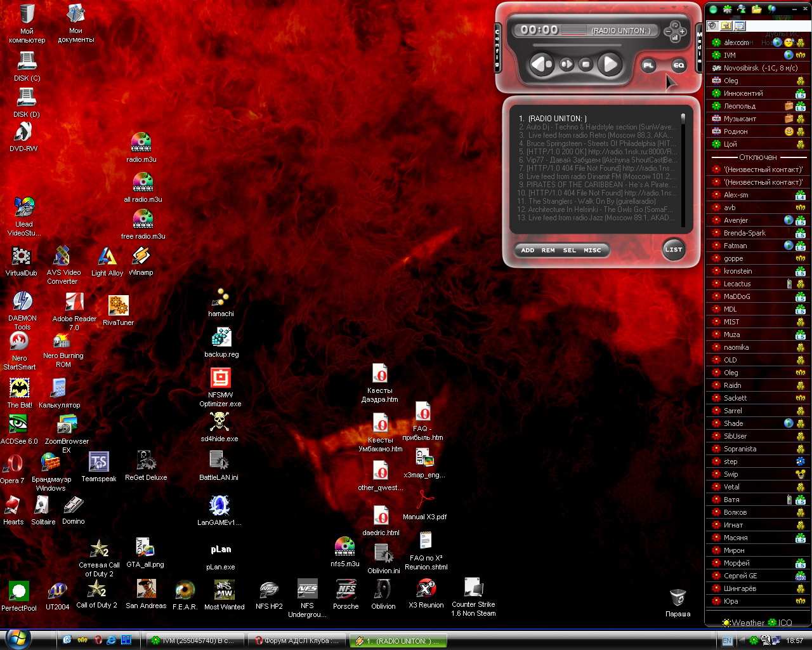Open the Teamspeak desktop icon
The height and width of the screenshot is (650, 812).
coord(98,466)
